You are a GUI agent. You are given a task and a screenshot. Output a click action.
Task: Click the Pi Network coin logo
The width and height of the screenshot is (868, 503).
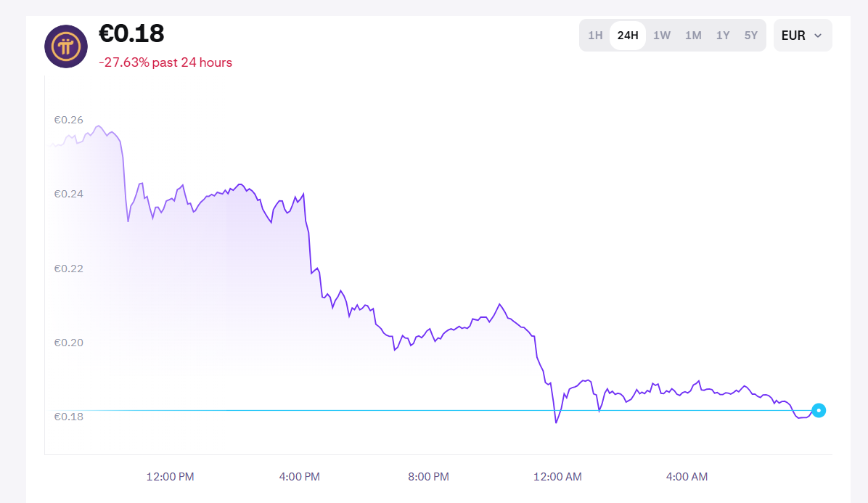coord(66,46)
